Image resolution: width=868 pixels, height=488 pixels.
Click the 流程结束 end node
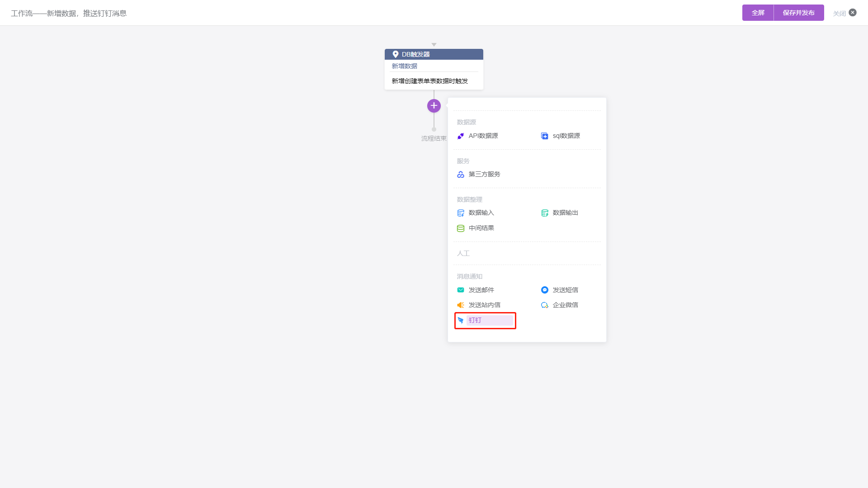coord(434,138)
